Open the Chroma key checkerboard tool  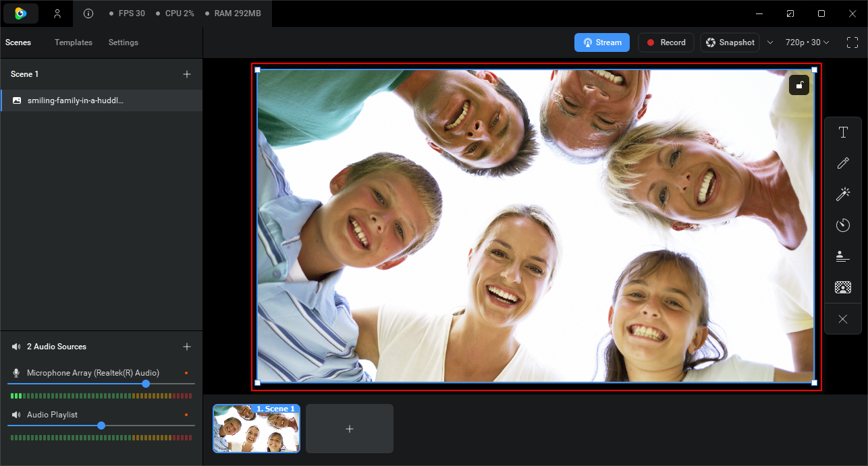coord(843,287)
